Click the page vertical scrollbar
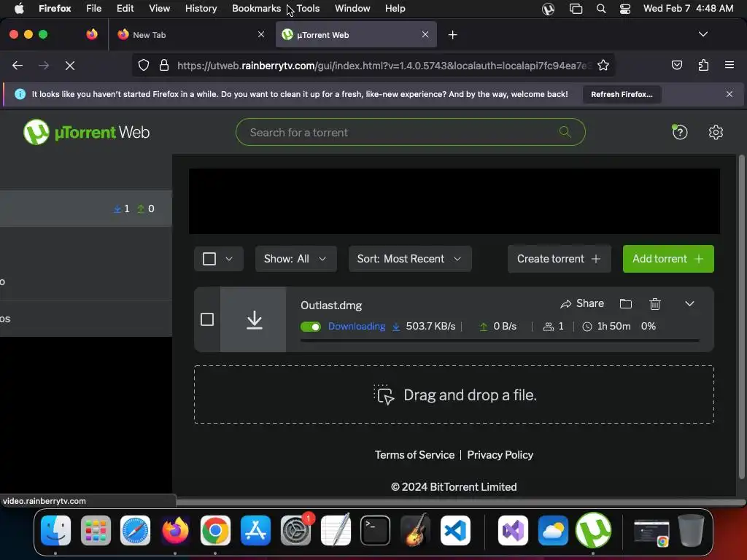Screen dimensions: 747x560 (741, 316)
